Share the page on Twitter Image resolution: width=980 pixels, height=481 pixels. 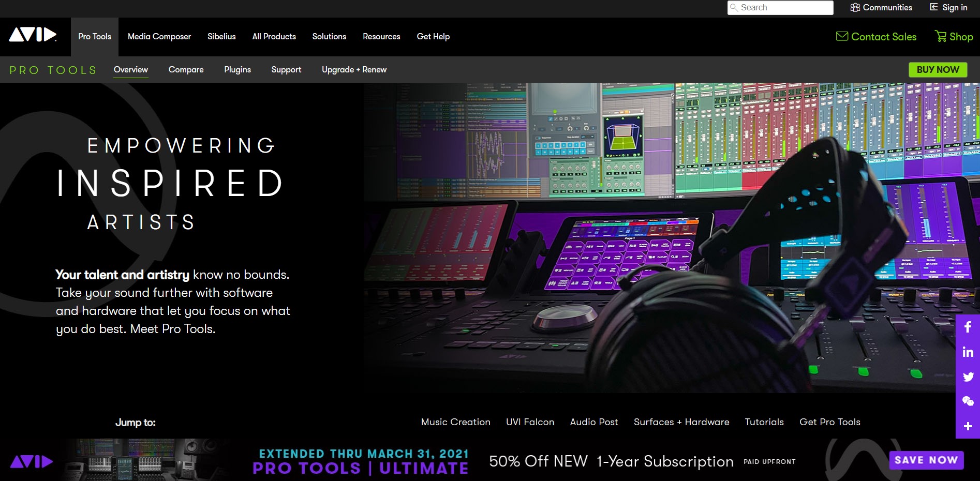coord(968,377)
